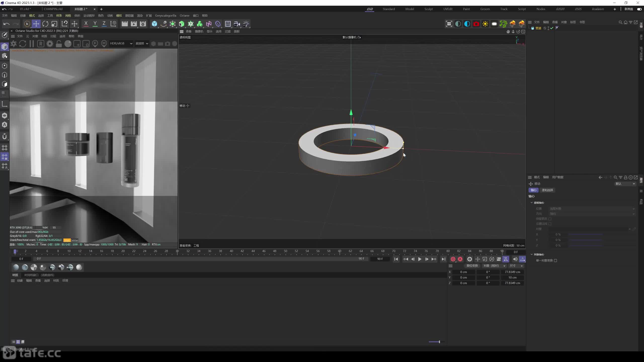This screenshot has height=362, width=644.
Task: Jump to the end of the animation
Action: (x=444, y=259)
